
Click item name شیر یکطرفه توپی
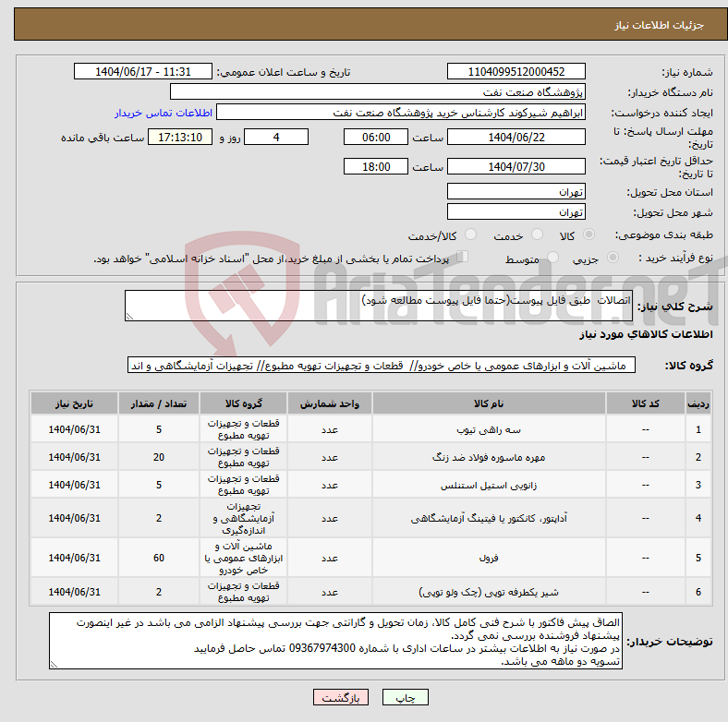(x=489, y=593)
